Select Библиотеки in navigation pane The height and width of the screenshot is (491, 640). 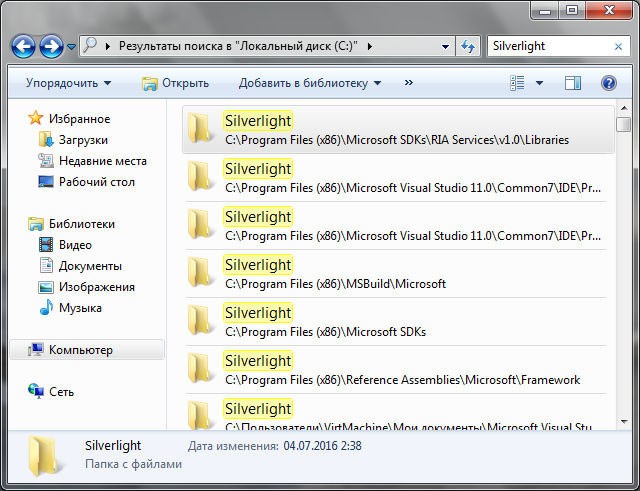(82, 224)
